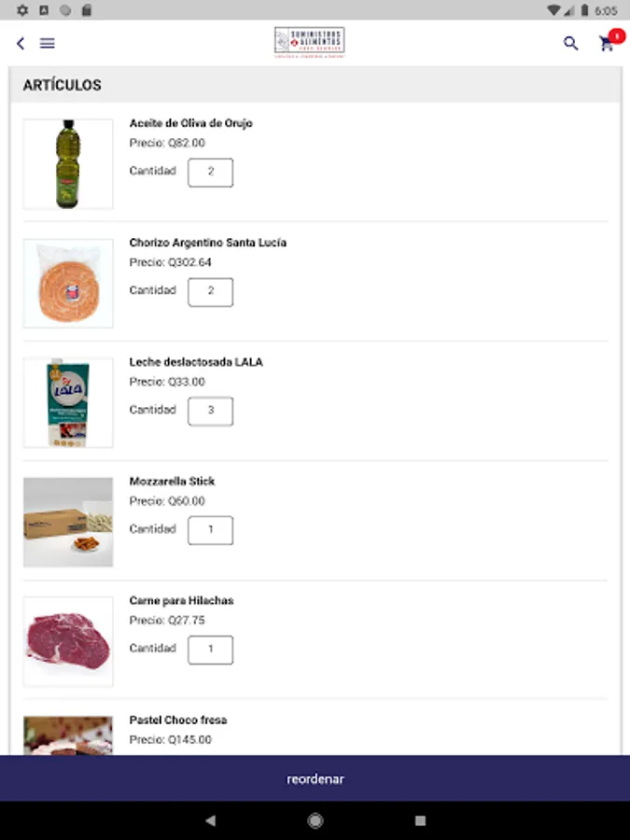Tap the reordenar button
Image resolution: width=630 pixels, height=840 pixels.
pos(315,778)
